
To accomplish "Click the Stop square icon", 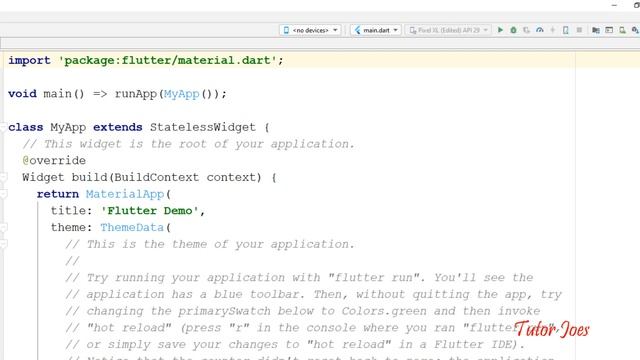I will (x=579, y=30).
